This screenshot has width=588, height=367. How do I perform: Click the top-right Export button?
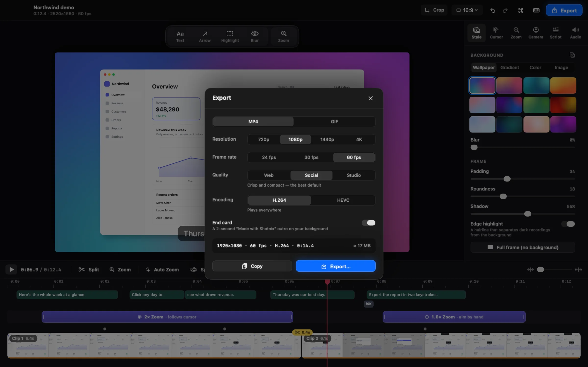[564, 10]
